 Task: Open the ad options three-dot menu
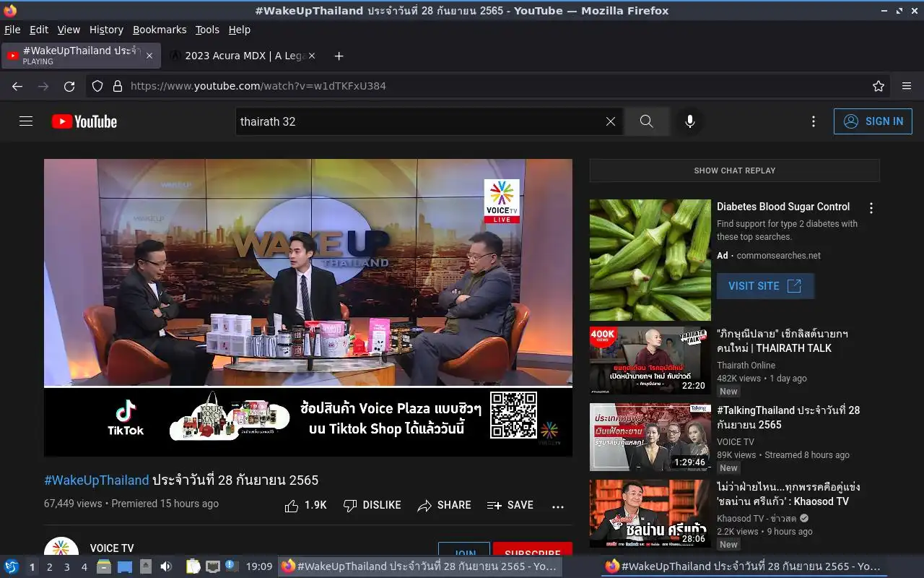[871, 208]
